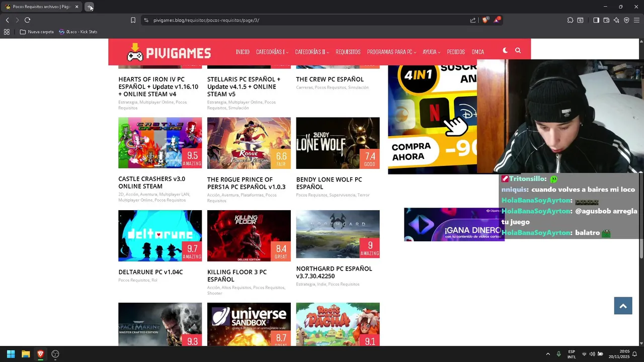Open Carreras tag under The Crew

coord(304,87)
